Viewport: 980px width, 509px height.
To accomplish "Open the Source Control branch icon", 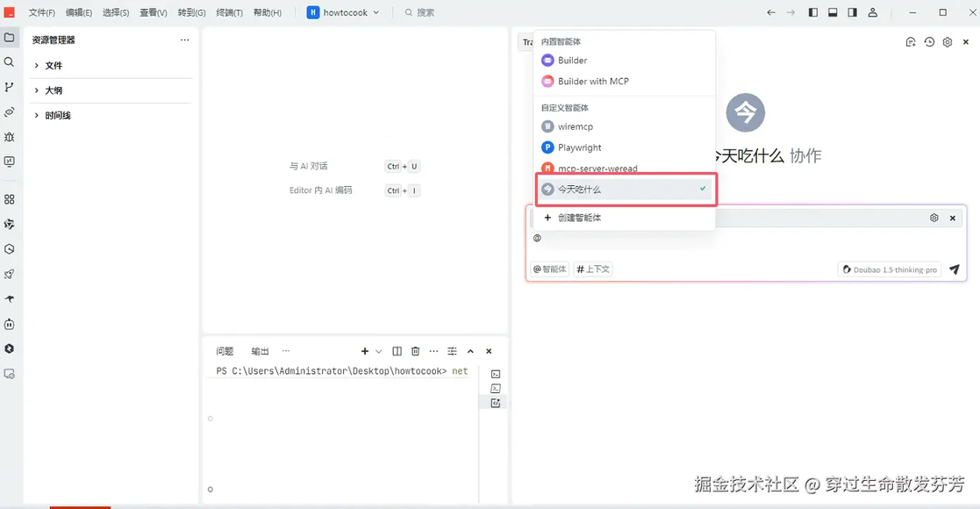I will [x=9, y=87].
